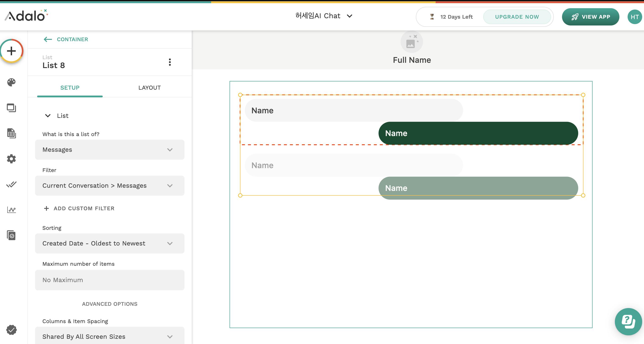The height and width of the screenshot is (344, 644).
Task: Open the Messages collection dropdown
Action: pyautogui.click(x=110, y=150)
